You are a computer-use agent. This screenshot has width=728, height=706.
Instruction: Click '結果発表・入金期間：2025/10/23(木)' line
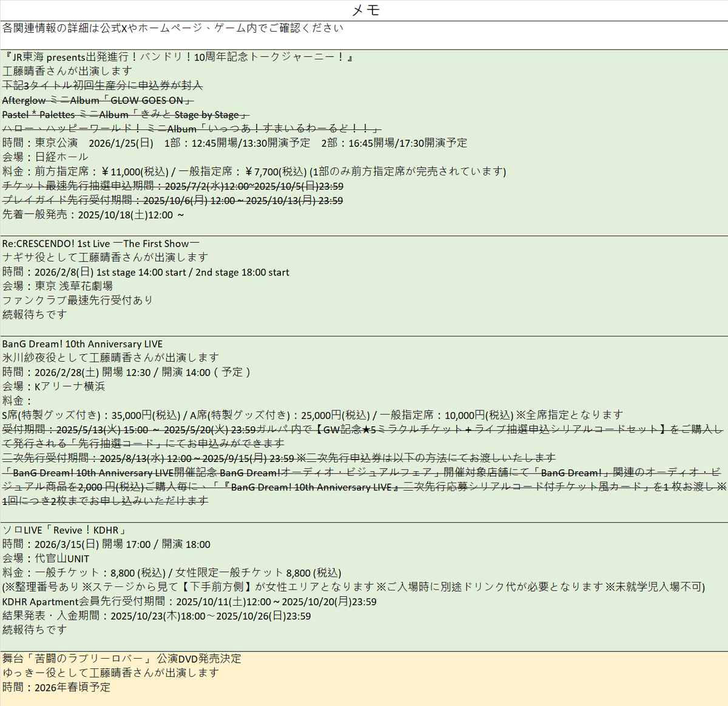pyautogui.click(x=157, y=616)
